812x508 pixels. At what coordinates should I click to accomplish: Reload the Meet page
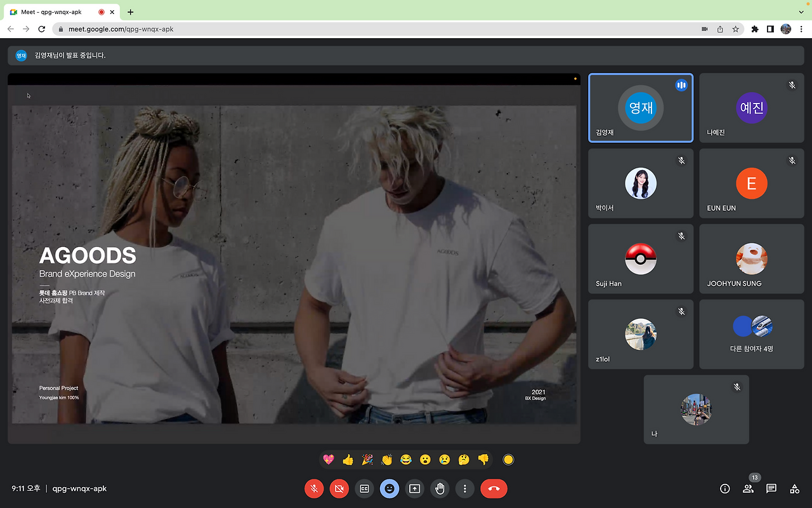coord(42,29)
